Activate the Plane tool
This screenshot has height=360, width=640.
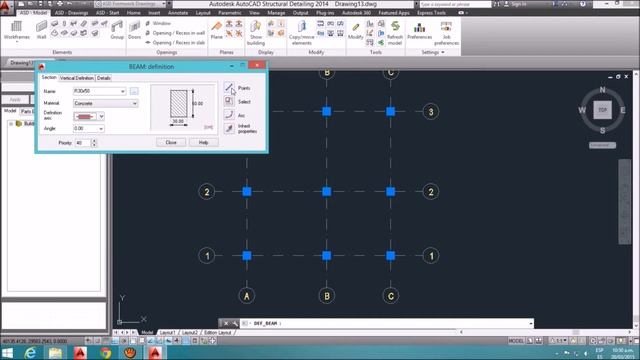pos(216,30)
